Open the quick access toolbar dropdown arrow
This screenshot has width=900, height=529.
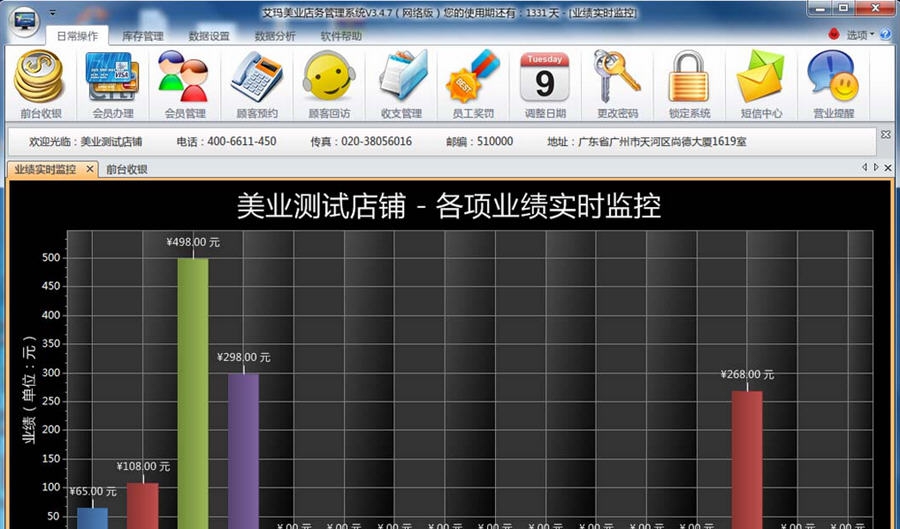(x=52, y=13)
